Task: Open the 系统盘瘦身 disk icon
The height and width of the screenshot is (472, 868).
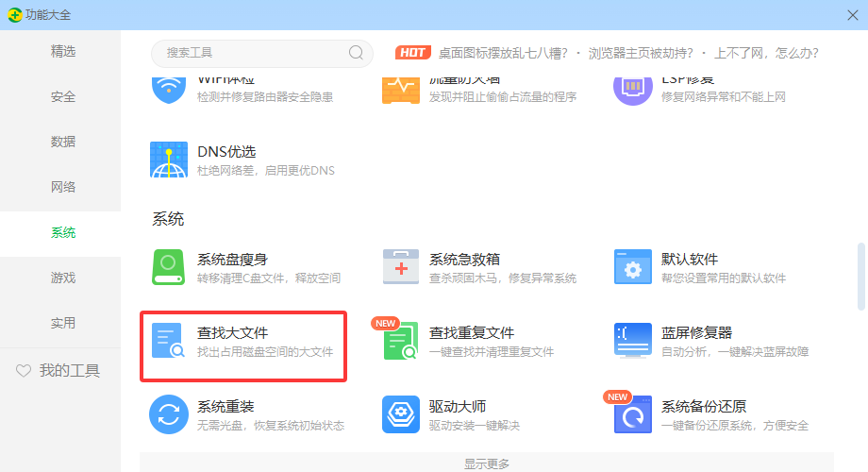Action: click(x=168, y=267)
